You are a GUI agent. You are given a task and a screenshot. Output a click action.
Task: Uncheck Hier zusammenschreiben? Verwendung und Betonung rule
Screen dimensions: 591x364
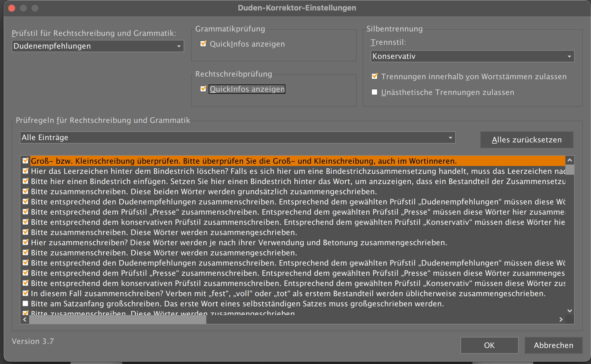(x=26, y=242)
